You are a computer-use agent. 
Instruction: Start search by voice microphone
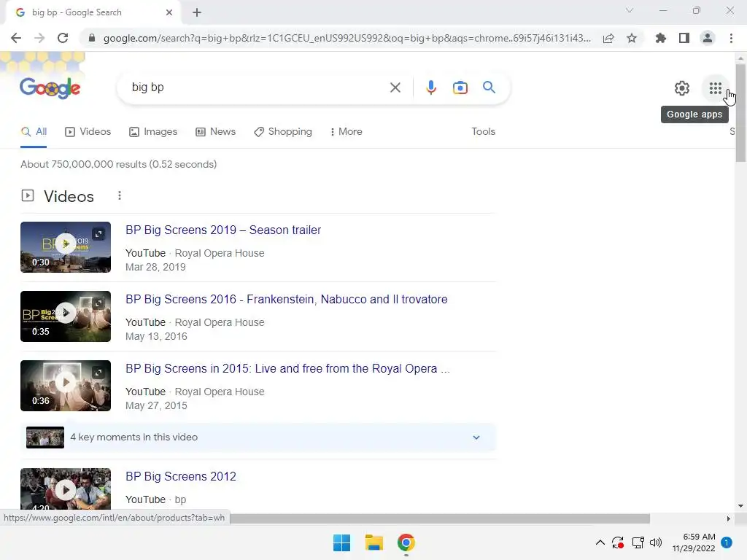430,87
